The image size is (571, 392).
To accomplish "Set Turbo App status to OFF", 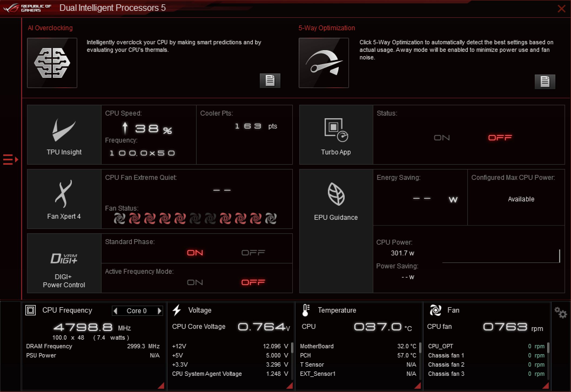I will pyautogui.click(x=500, y=138).
